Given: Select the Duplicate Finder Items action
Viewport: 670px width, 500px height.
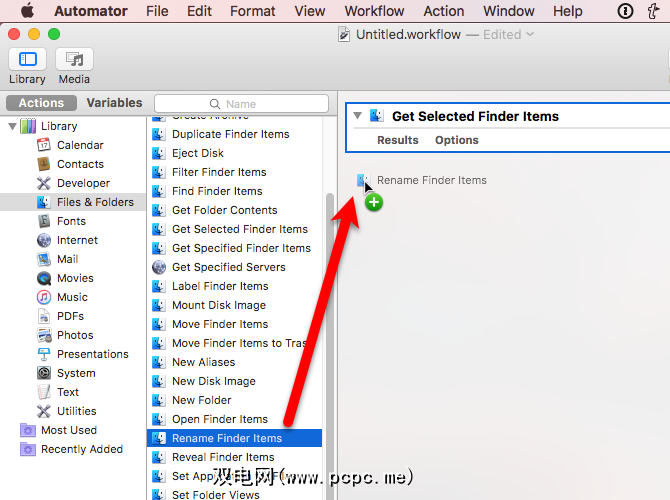Looking at the screenshot, I should (x=235, y=134).
